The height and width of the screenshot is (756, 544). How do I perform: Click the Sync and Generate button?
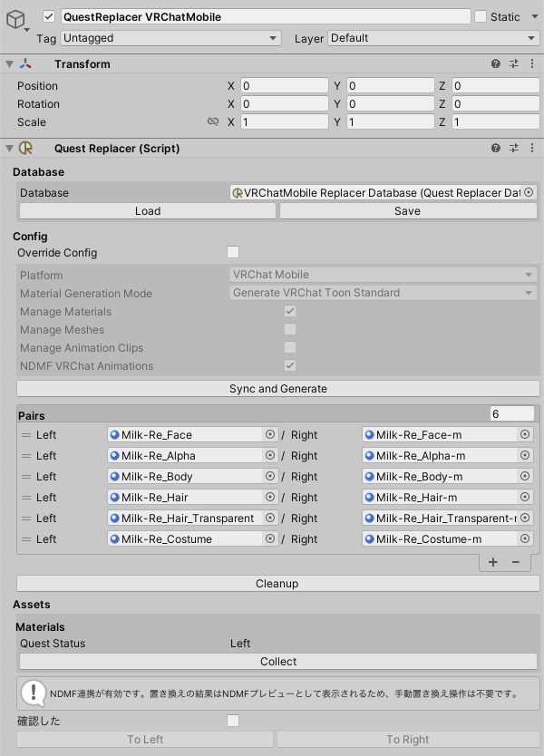(277, 389)
